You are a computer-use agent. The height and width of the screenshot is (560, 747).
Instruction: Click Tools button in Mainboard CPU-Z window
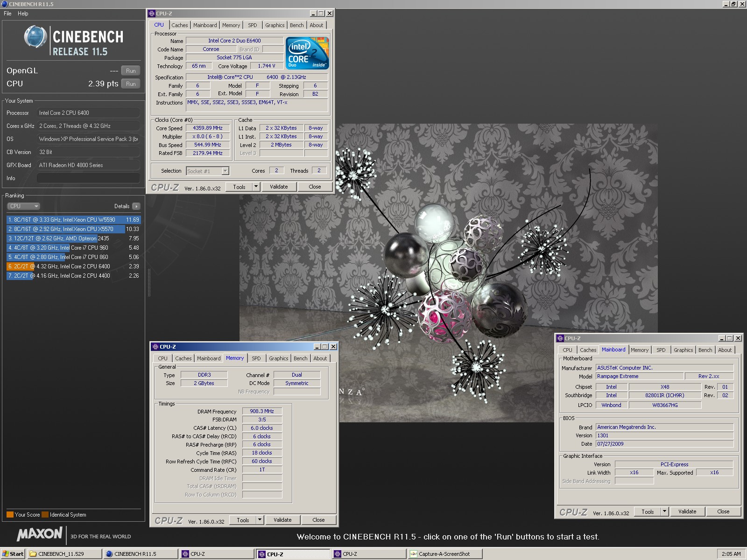point(648,511)
